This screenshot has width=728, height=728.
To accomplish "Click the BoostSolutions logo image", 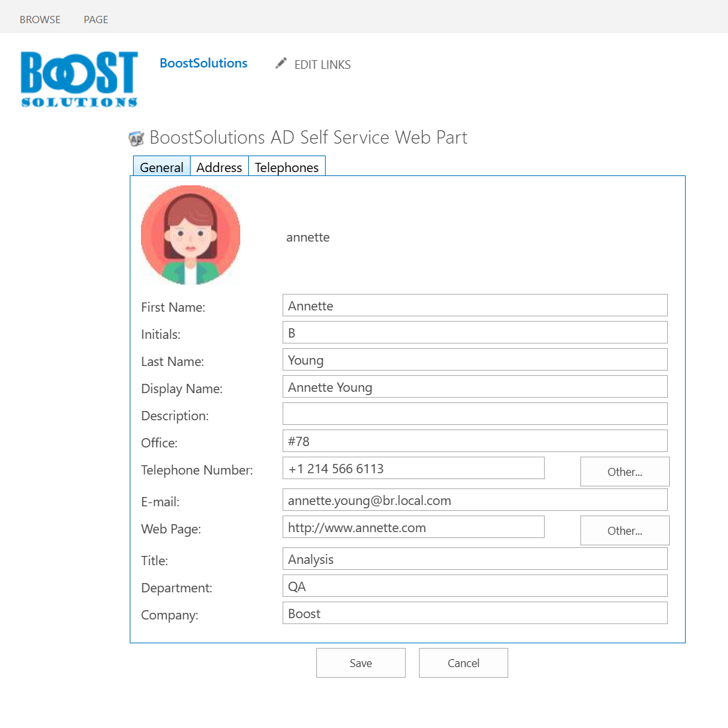I will point(79,79).
